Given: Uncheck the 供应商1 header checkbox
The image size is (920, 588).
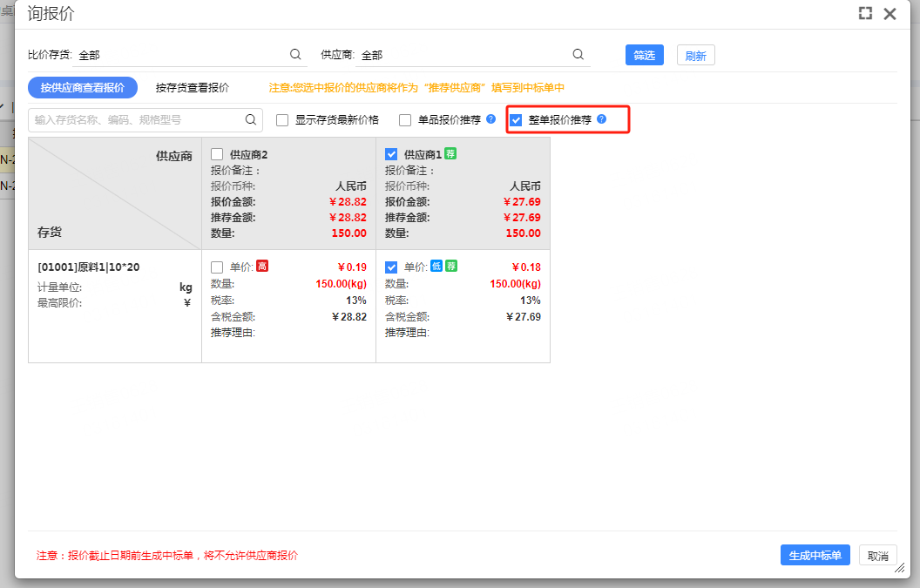Looking at the screenshot, I should (x=391, y=154).
